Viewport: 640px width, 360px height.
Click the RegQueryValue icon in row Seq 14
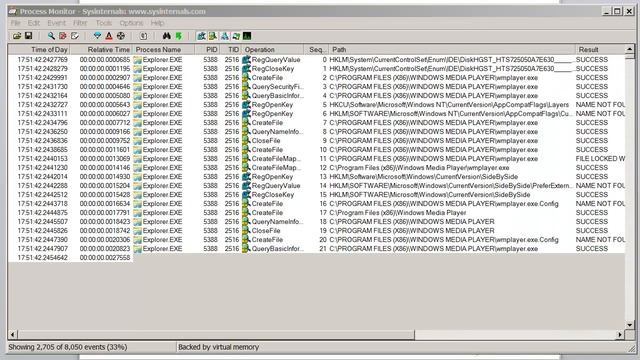click(x=246, y=186)
